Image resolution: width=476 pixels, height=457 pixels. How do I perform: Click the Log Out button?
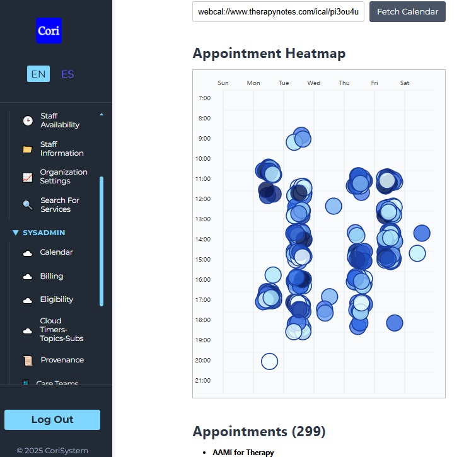(x=52, y=420)
